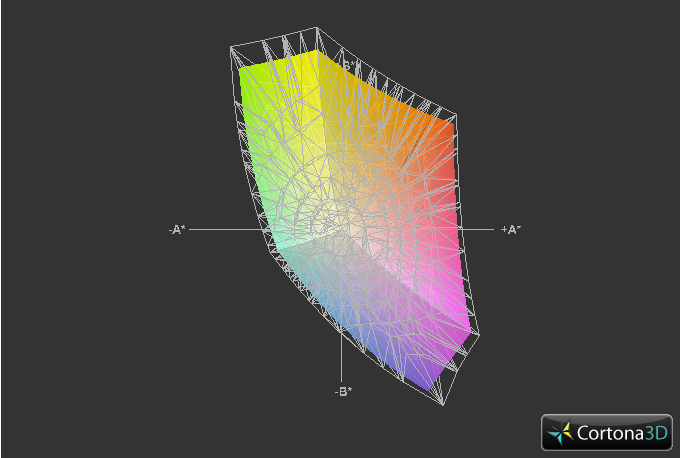
Task: Click the 3D color gamut model
Action: [x=354, y=216]
